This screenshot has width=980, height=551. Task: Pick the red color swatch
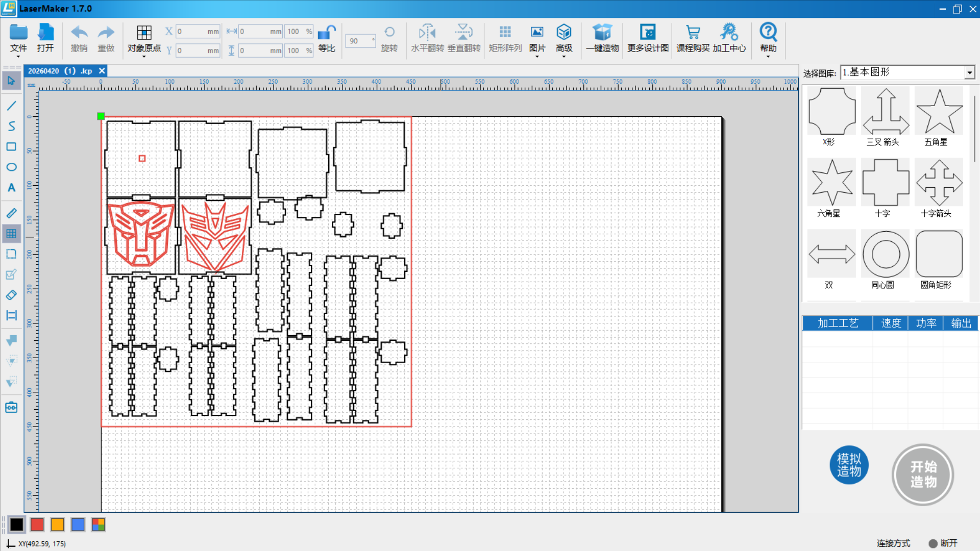pyautogui.click(x=37, y=524)
